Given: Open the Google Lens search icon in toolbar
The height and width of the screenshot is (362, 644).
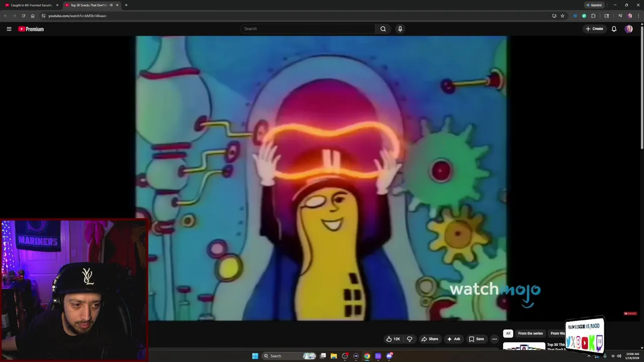Looking at the screenshot, I should [607, 16].
